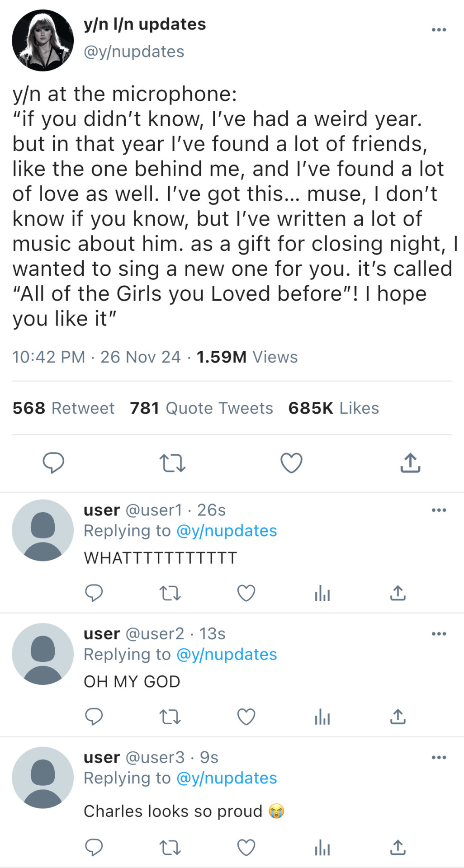Like the main y/n updates tweet
Image resolution: width=464 pixels, height=868 pixels.
(291, 462)
